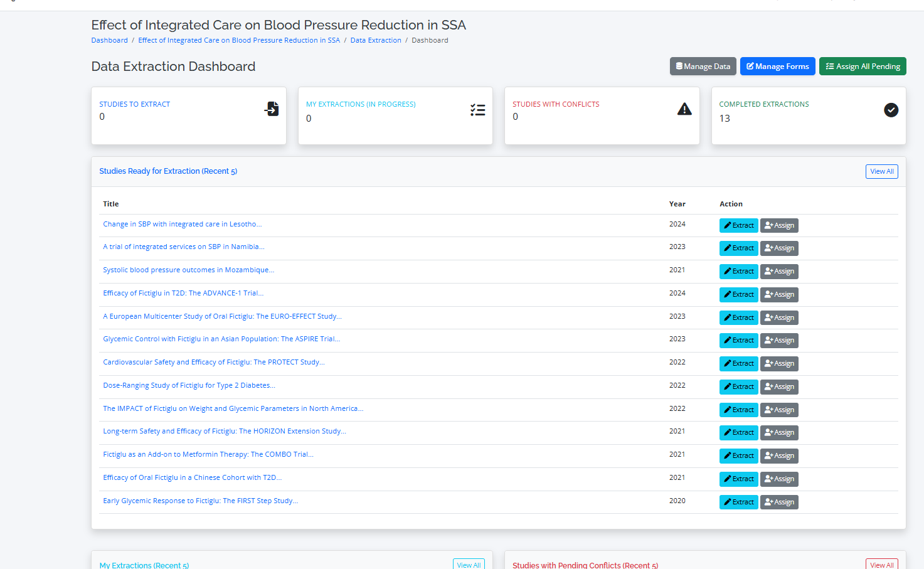Open the COMBO Trial study title

click(x=208, y=455)
